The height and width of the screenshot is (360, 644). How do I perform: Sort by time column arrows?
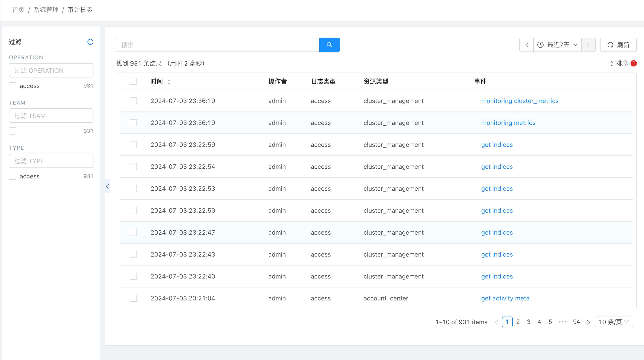[169, 82]
